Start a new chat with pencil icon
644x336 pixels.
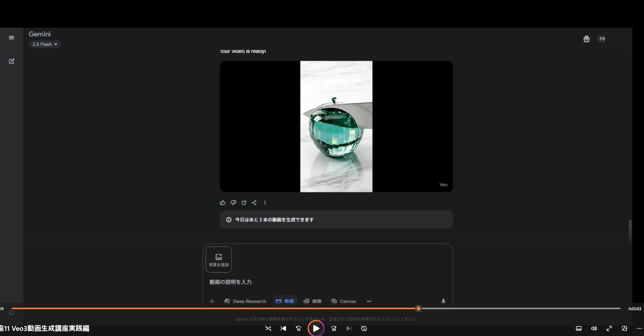tap(12, 61)
